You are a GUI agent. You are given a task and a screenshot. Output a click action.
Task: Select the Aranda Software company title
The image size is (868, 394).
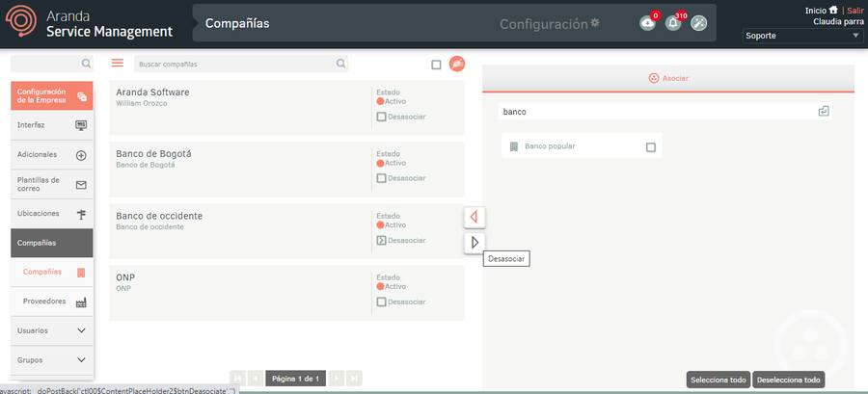pyautogui.click(x=152, y=92)
